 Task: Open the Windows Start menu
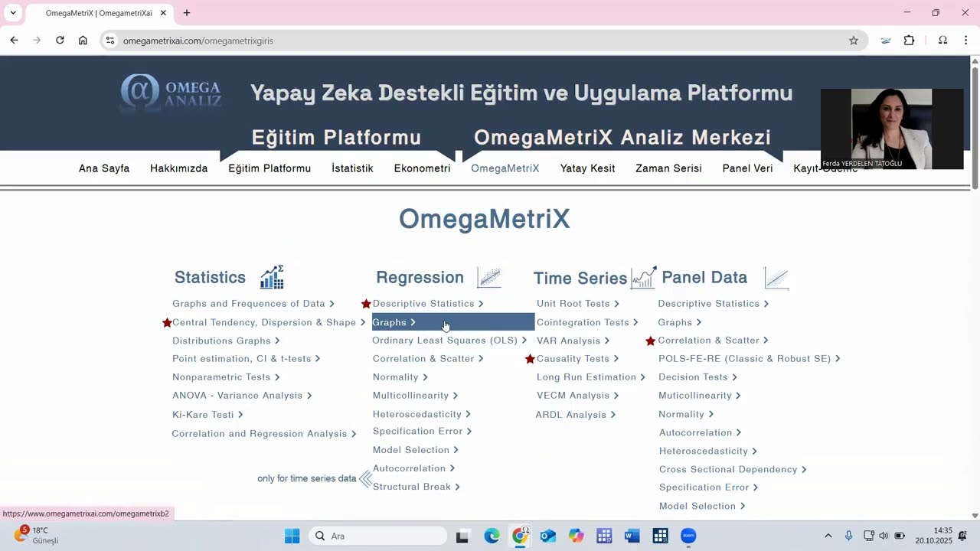coord(292,536)
